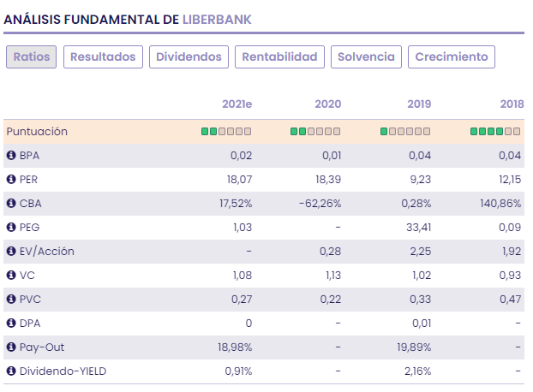Click info icon next to EV/Acción
The height and width of the screenshot is (392, 533).
click(11, 252)
